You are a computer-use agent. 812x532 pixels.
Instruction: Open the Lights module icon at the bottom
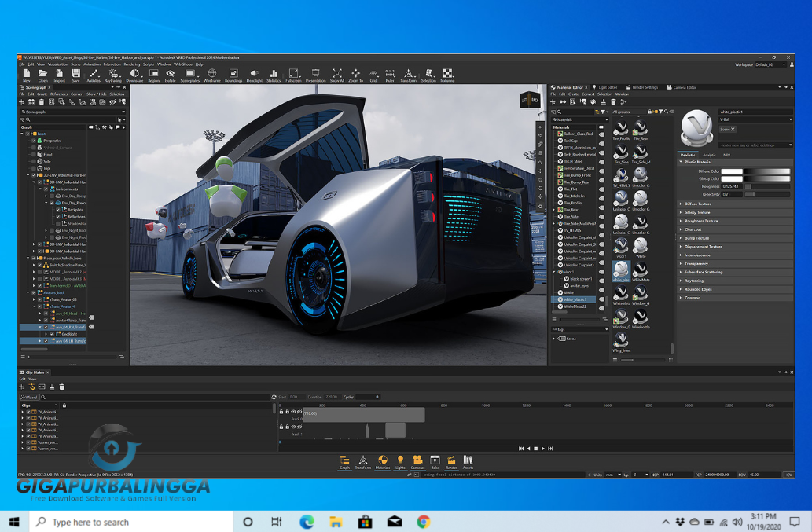400,459
